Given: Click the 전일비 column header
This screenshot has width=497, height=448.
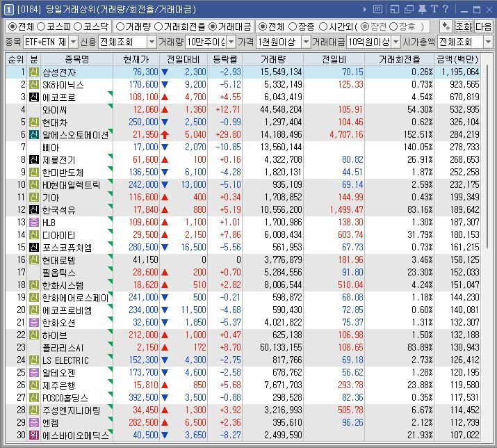Looking at the screenshot, I should point(334,59).
